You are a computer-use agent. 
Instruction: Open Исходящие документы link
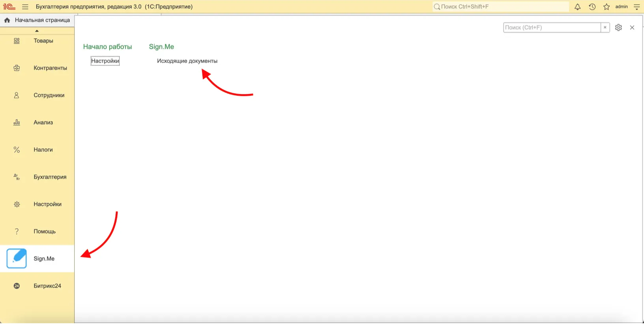(x=187, y=61)
